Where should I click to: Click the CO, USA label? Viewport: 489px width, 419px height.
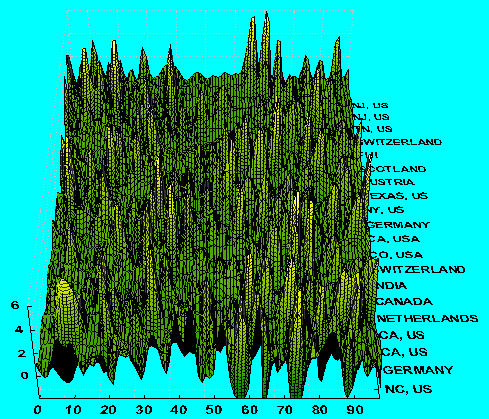397,255
